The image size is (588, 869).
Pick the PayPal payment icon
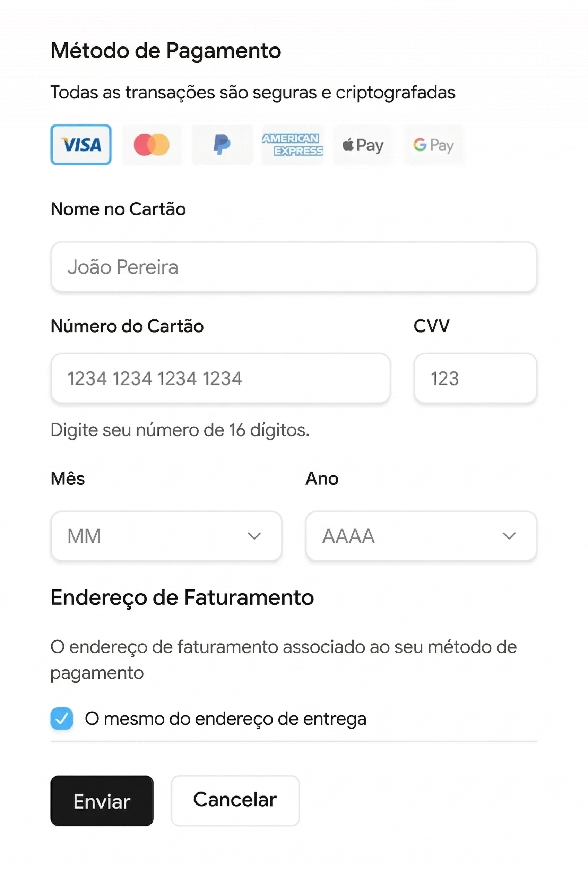(222, 144)
